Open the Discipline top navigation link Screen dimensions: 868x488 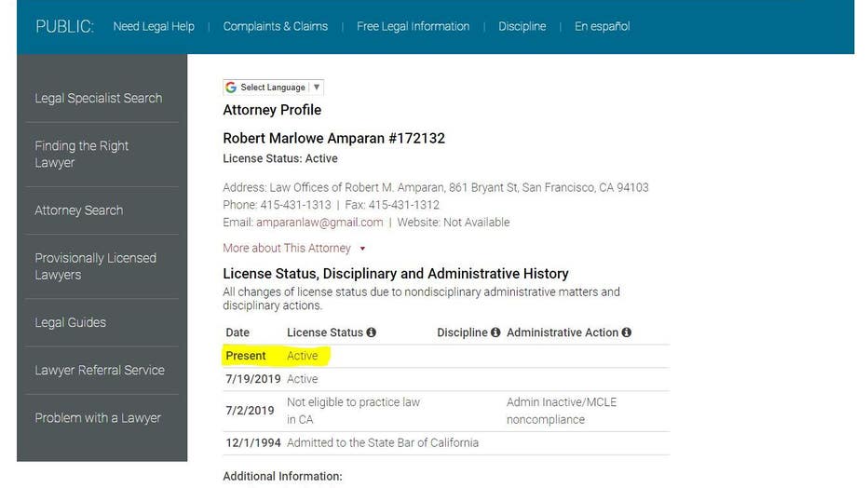pyautogui.click(x=522, y=27)
